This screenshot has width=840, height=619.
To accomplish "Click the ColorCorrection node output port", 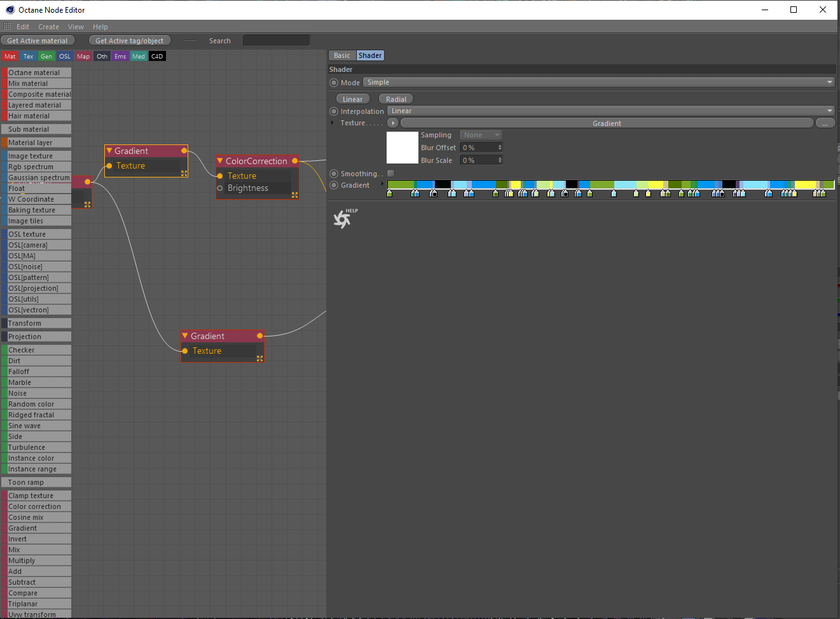I will 295,161.
